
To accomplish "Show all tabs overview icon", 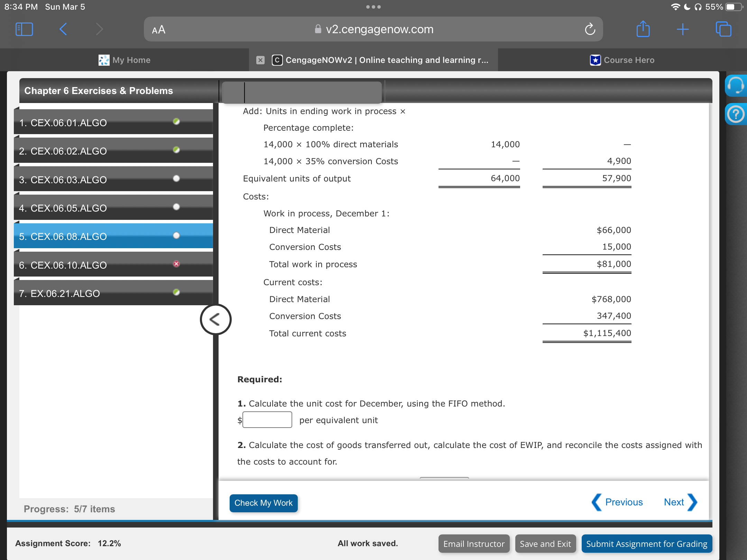I will click(723, 29).
